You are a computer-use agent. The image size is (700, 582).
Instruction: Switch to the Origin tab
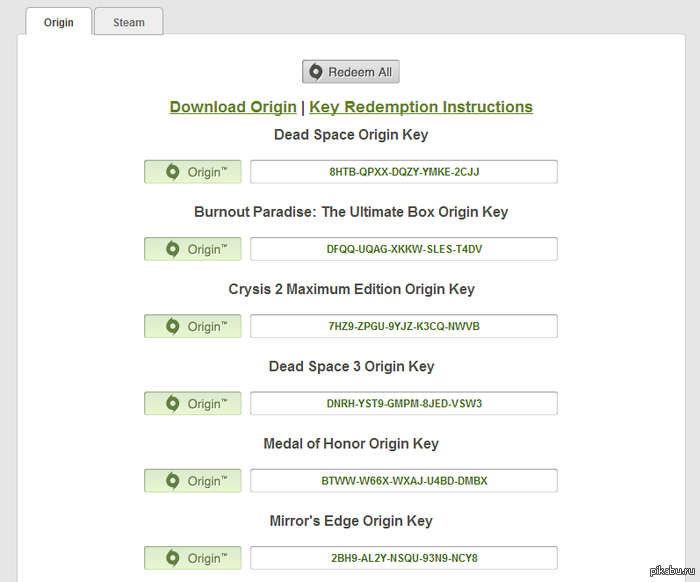[58, 22]
